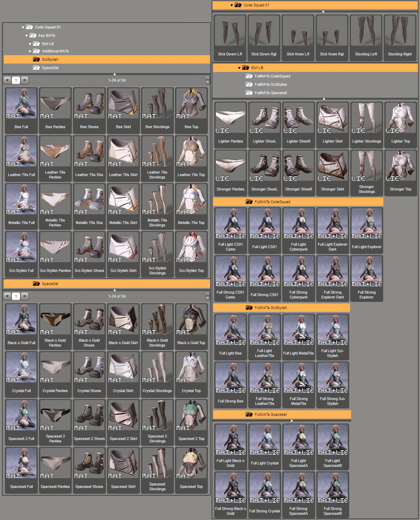
Task: Collapse the Iray MATs folder
Action: [27, 36]
